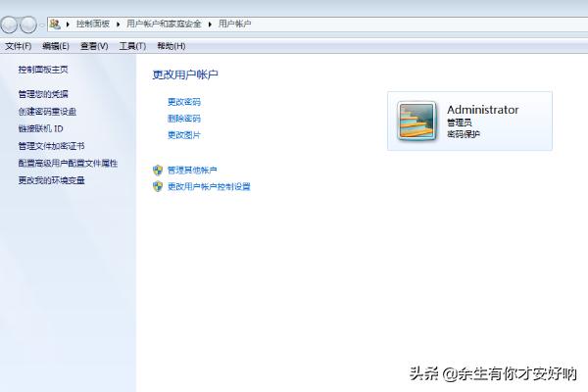Click the 更改密码 link

pos(183,102)
